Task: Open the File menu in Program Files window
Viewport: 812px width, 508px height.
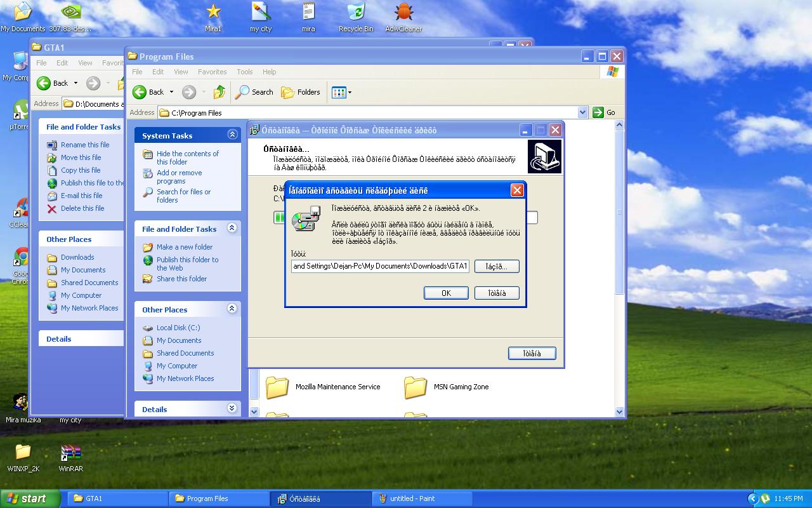Action: [x=137, y=72]
